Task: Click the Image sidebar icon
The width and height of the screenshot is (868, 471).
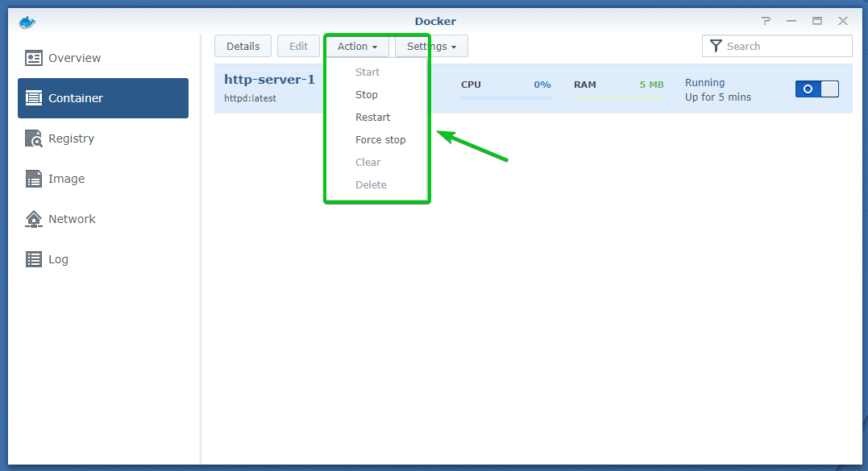Action: tap(34, 179)
